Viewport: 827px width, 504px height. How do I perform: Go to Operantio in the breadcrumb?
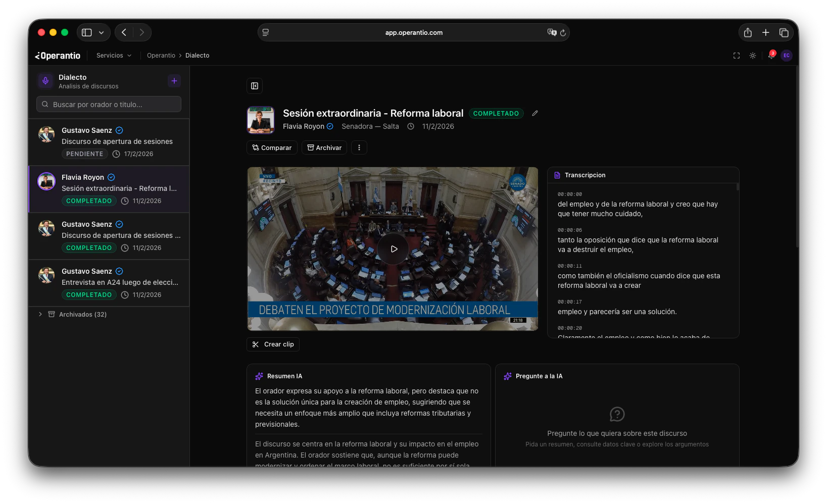tap(161, 56)
